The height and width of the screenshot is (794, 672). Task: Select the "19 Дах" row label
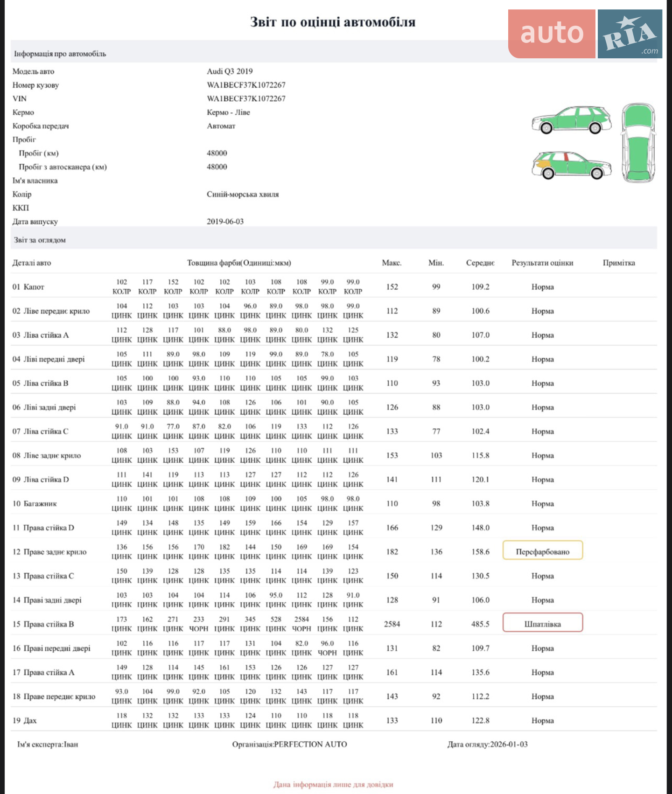[24, 721]
